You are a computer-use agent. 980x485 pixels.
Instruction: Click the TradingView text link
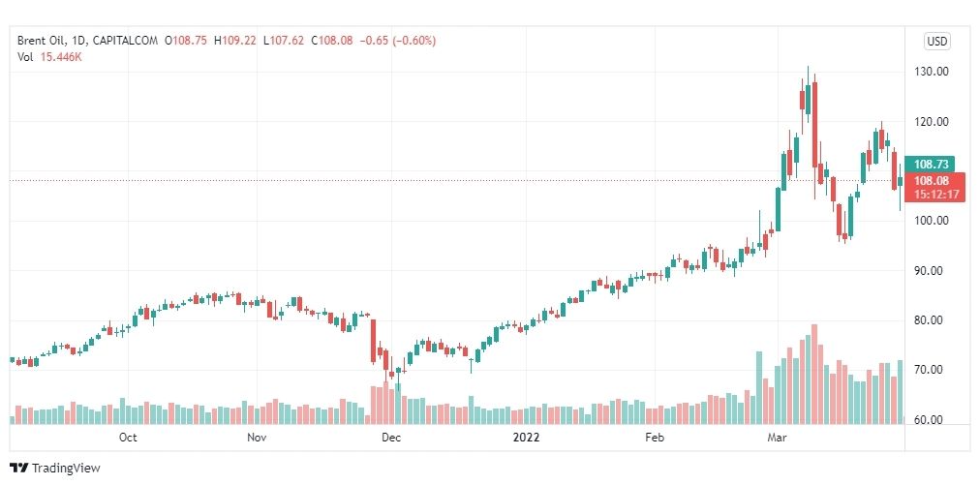[x=66, y=468]
